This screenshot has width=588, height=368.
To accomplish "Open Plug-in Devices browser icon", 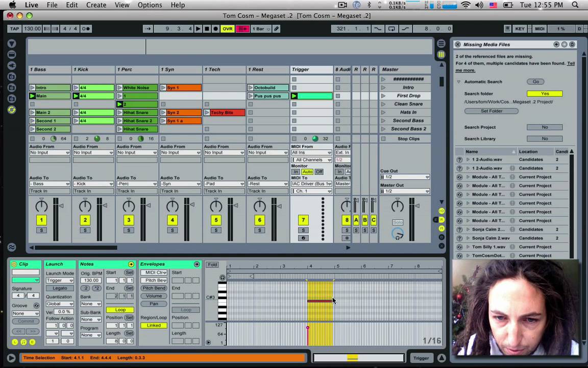I will click(12, 66).
